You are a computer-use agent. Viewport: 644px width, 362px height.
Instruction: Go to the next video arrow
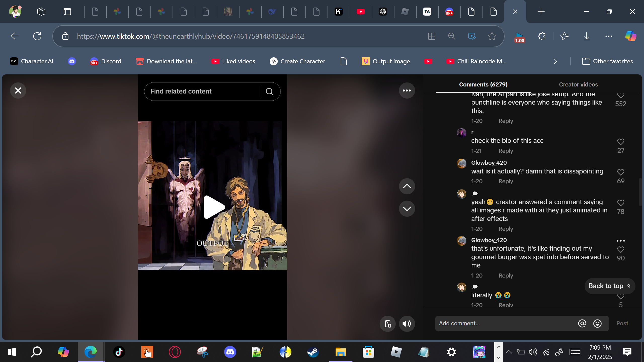407,208
